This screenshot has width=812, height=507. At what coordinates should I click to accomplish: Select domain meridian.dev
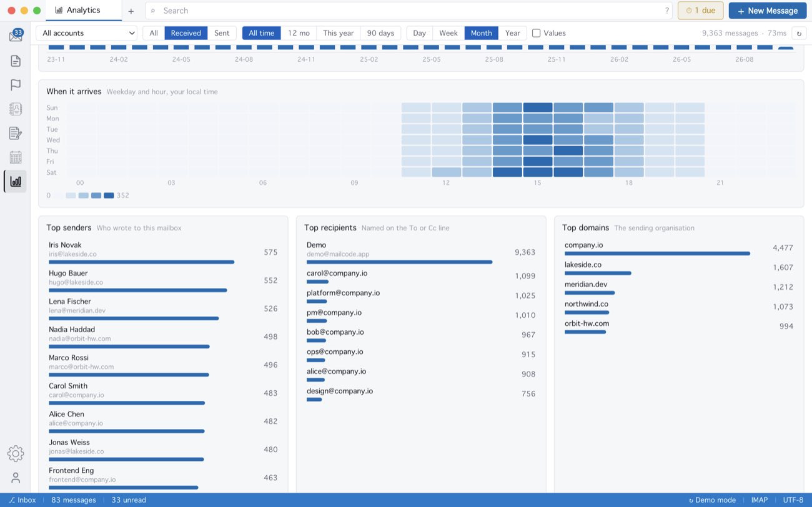679,287
